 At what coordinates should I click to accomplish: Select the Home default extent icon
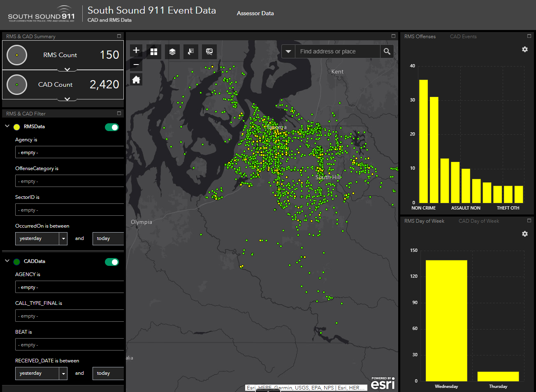pos(136,79)
